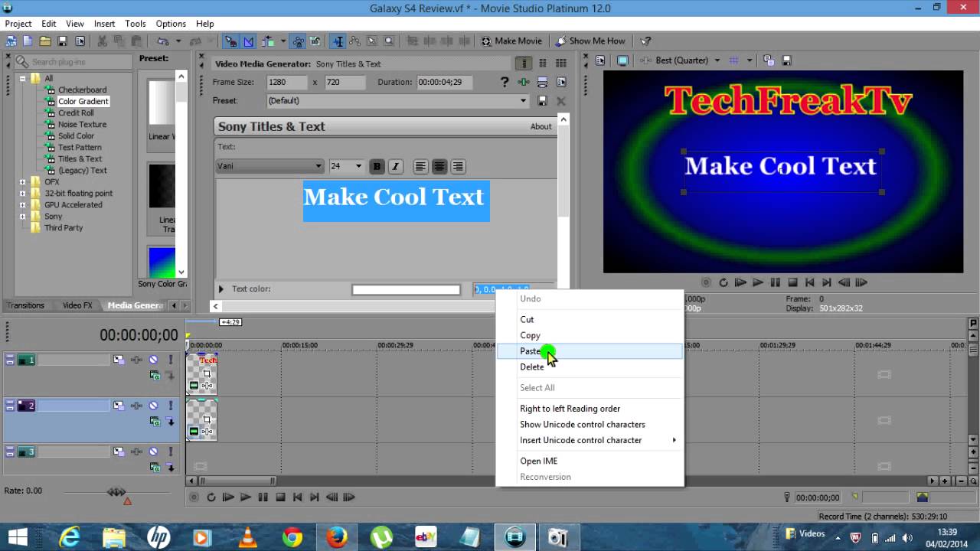Choose Delete in the context menu
This screenshot has height=551, width=980.
click(x=590, y=367)
